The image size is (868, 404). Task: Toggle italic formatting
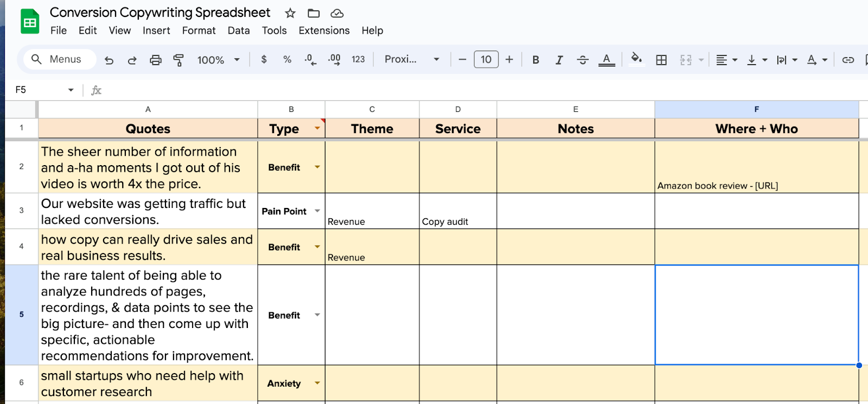[559, 60]
